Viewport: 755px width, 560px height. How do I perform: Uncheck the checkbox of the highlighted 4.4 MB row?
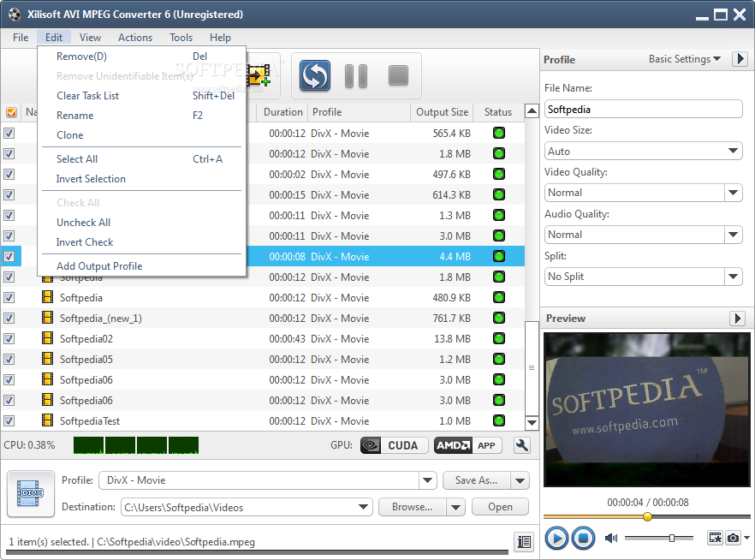(9, 256)
